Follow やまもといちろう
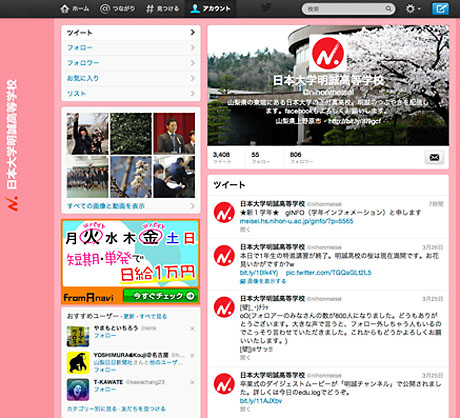This screenshot has width=460, height=418. (x=105, y=336)
